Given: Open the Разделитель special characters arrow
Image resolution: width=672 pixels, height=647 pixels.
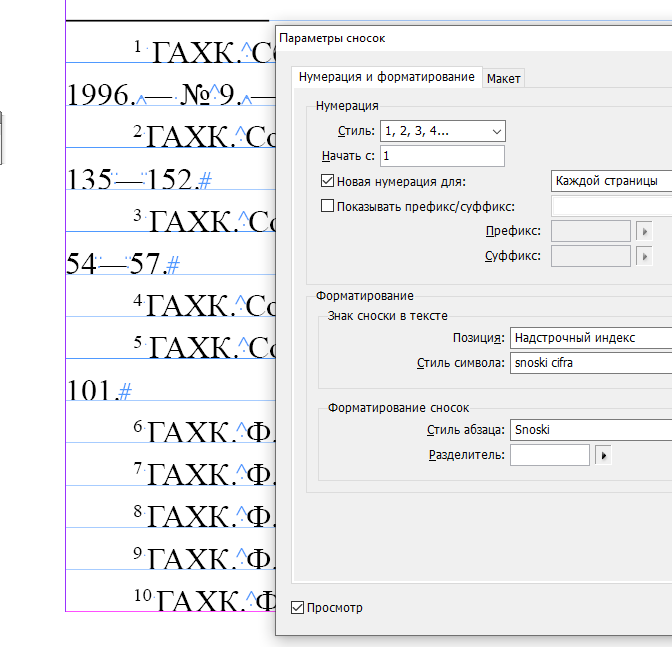Looking at the screenshot, I should [603, 455].
